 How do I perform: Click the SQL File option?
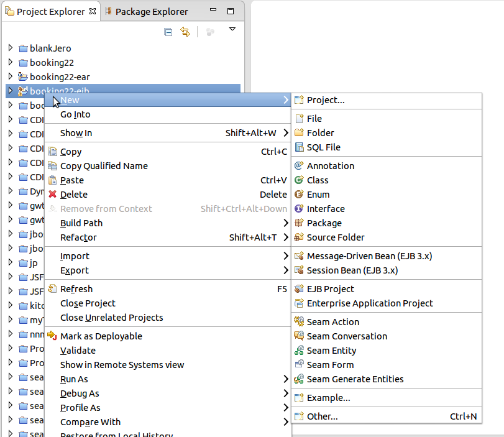coord(323,147)
